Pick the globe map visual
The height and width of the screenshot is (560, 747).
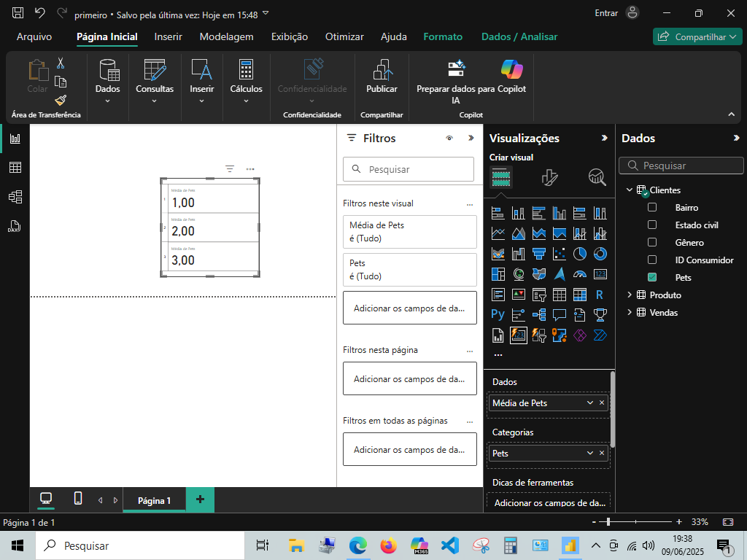(519, 274)
